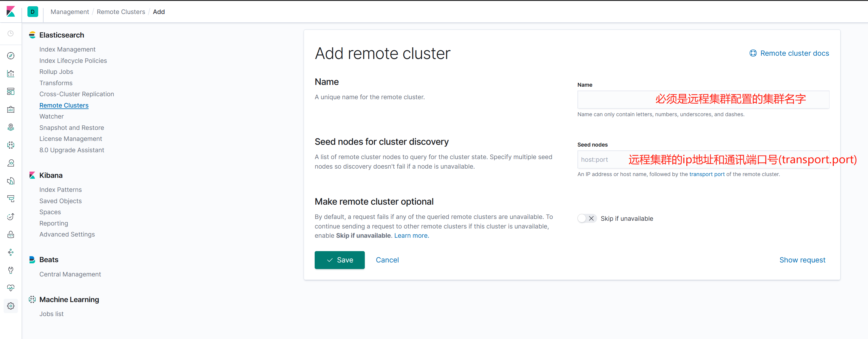Click the Kibana logo home icon
This screenshot has width=868, height=339.
(11, 12)
